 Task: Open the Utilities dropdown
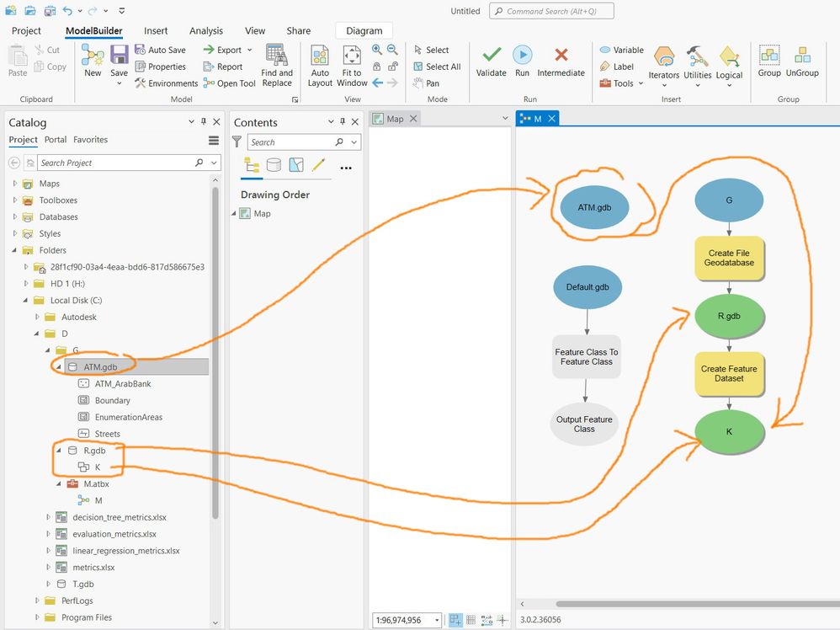pyautogui.click(x=698, y=67)
